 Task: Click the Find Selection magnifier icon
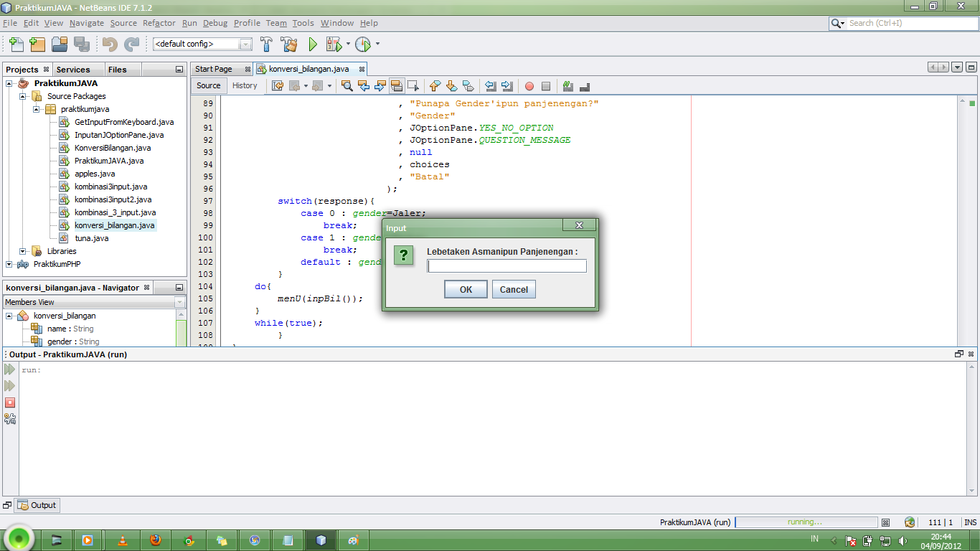[347, 86]
